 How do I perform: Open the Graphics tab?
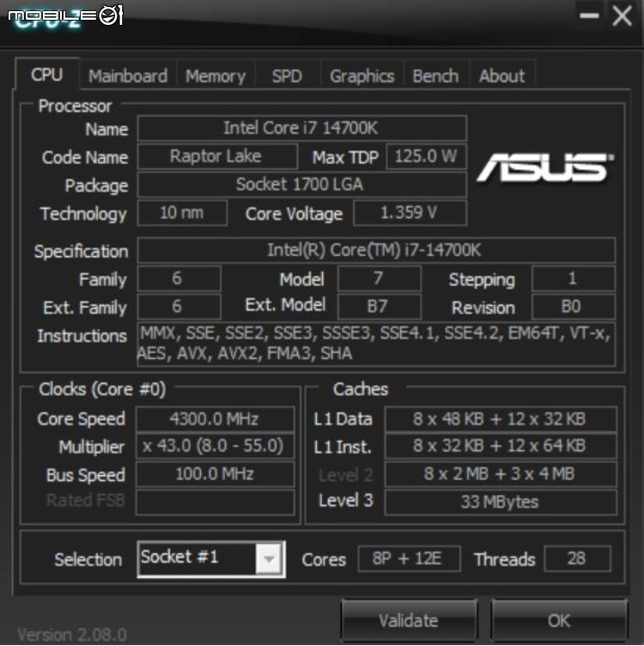[x=362, y=76]
